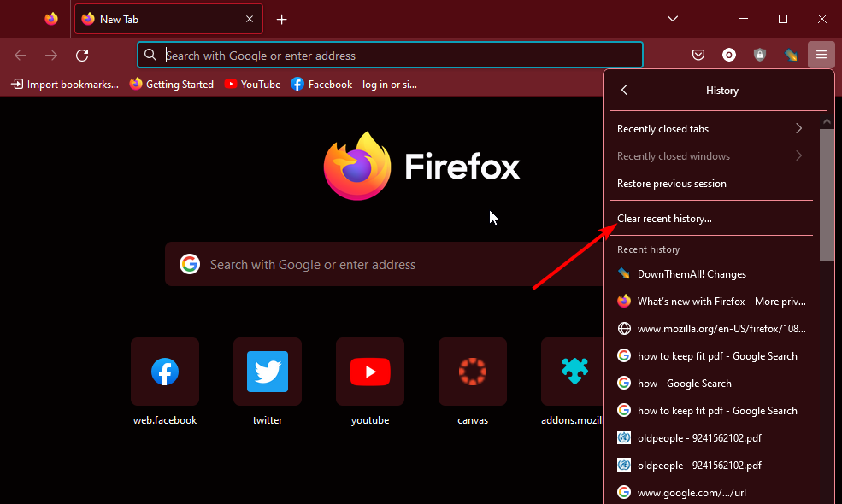Click the new tab page Google search box
The image size is (842, 504).
point(384,264)
